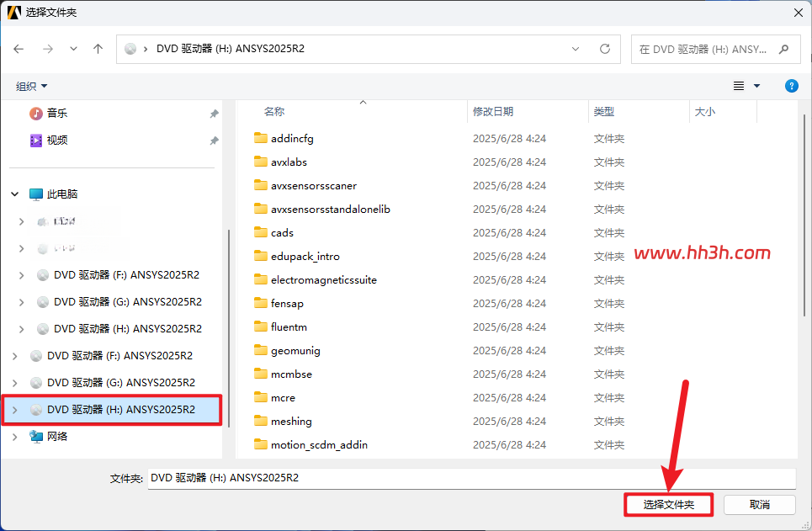Go back with the left arrow

(19, 49)
